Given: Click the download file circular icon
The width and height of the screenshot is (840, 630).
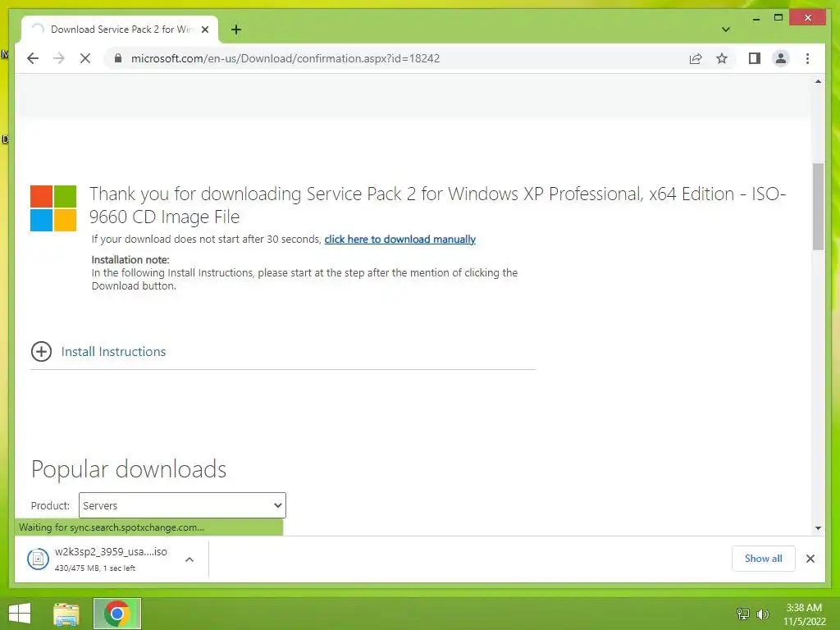Looking at the screenshot, I should coord(38,559).
